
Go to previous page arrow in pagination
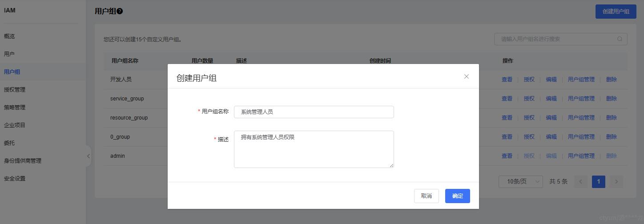click(x=580, y=181)
